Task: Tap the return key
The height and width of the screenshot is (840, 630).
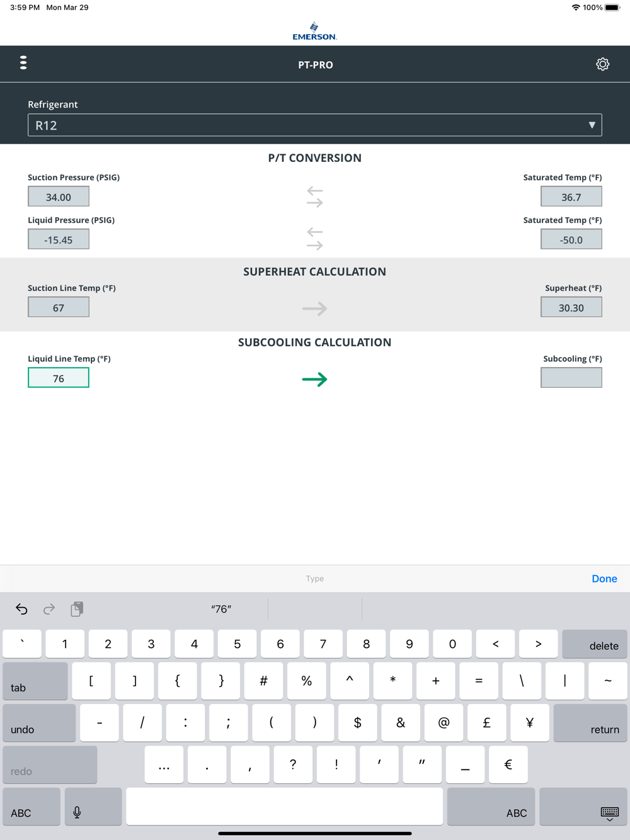Action: [x=590, y=723]
